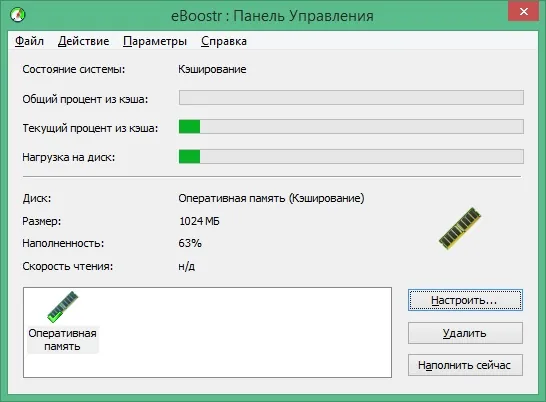The height and width of the screenshot is (402, 546).
Task: Open the Параметры menu
Action: click(155, 41)
